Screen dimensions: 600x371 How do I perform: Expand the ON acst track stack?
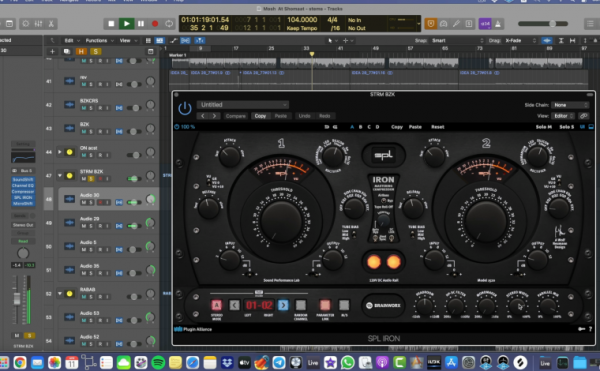click(x=60, y=152)
